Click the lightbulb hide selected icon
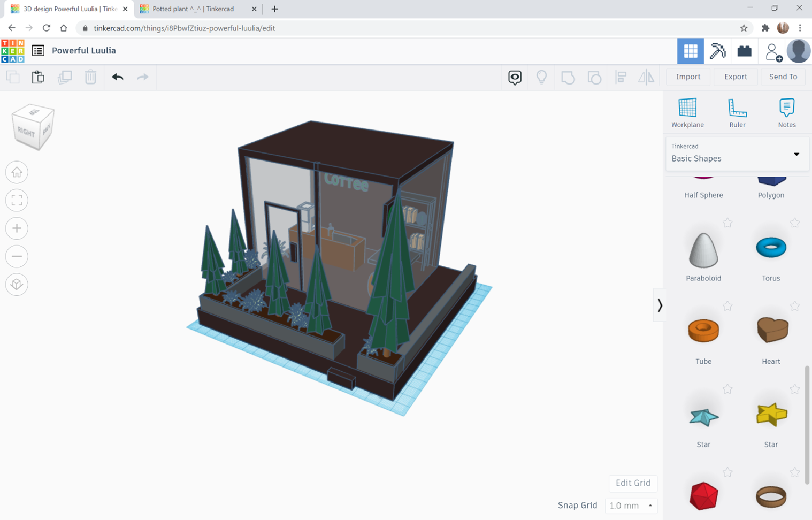 tap(541, 77)
